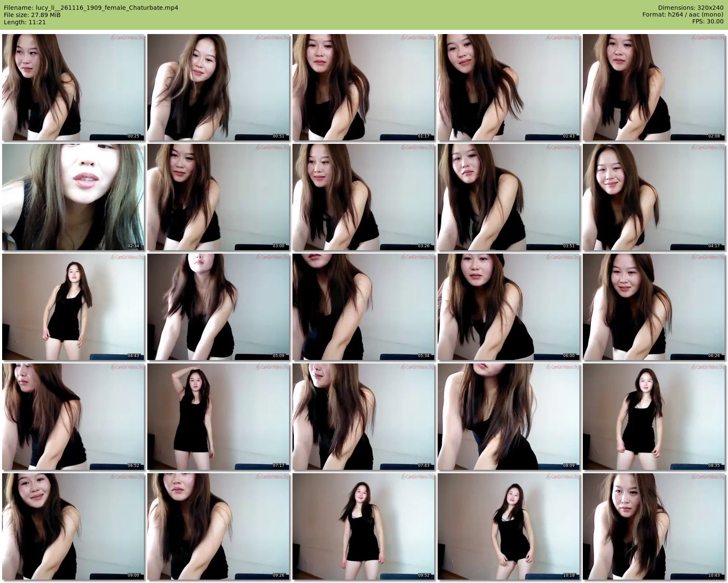Select the thumbnail timestamped 07:17

pos(218,417)
